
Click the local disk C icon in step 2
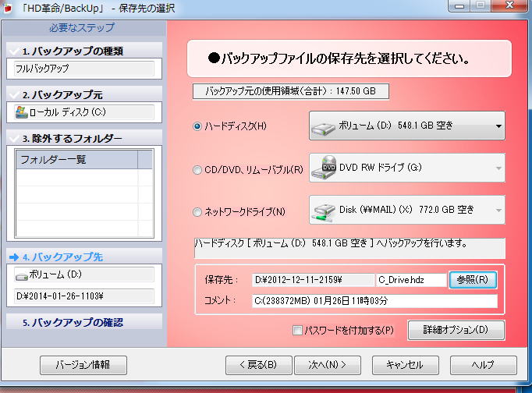pyautogui.click(x=21, y=112)
